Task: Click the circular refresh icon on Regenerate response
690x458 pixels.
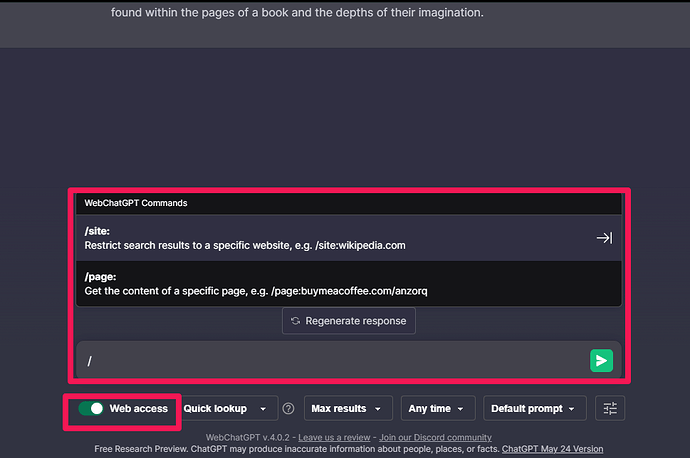Action: point(295,321)
